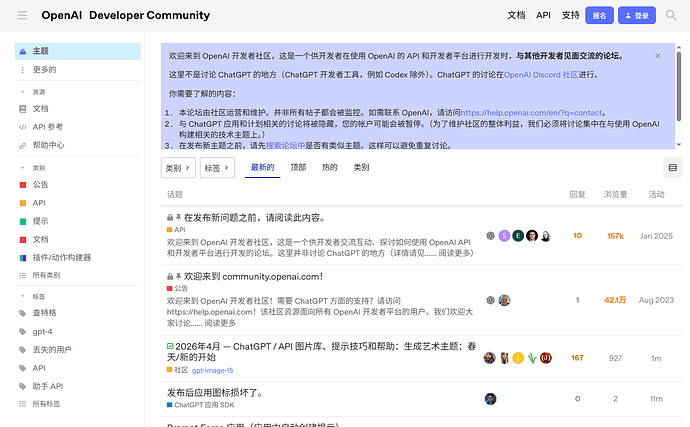Switch to the 热的 tab

click(x=330, y=167)
